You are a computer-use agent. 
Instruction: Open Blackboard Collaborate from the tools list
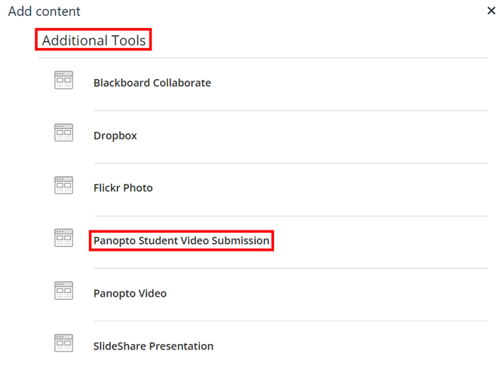click(x=152, y=83)
